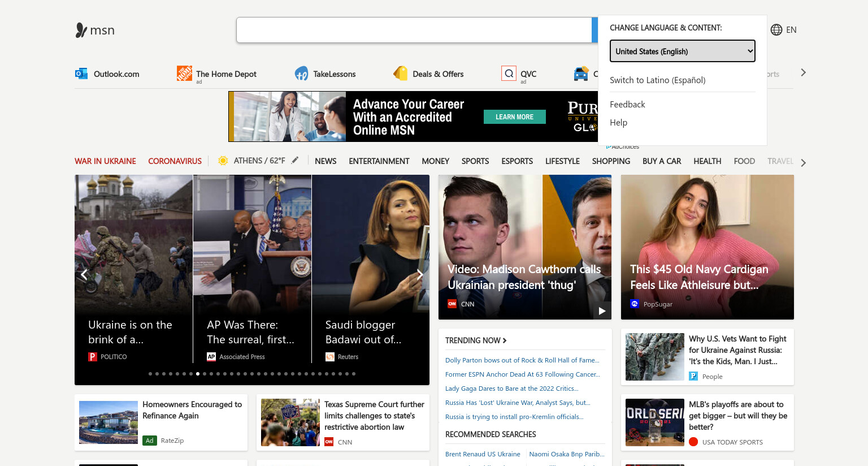Click the People magazine source icon
The height and width of the screenshot is (466, 868).
point(693,376)
